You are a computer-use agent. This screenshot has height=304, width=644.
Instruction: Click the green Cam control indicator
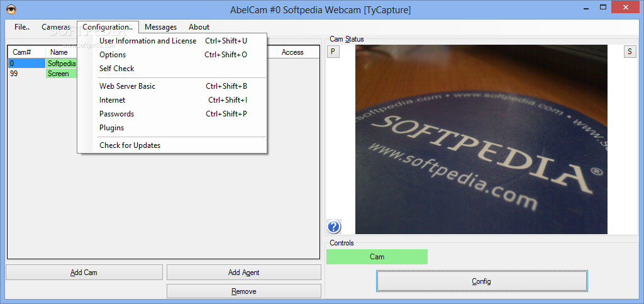377,257
